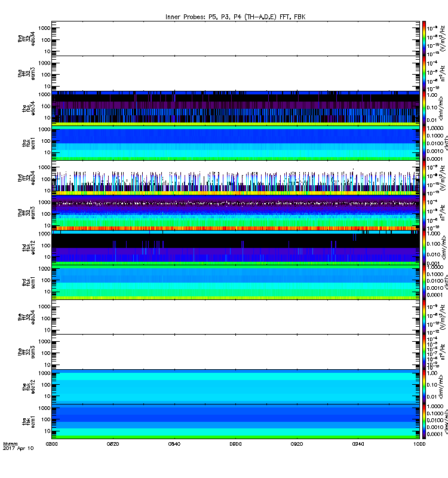Click the 1.00 color scale value of tha fbk edc34

tap(432, 95)
